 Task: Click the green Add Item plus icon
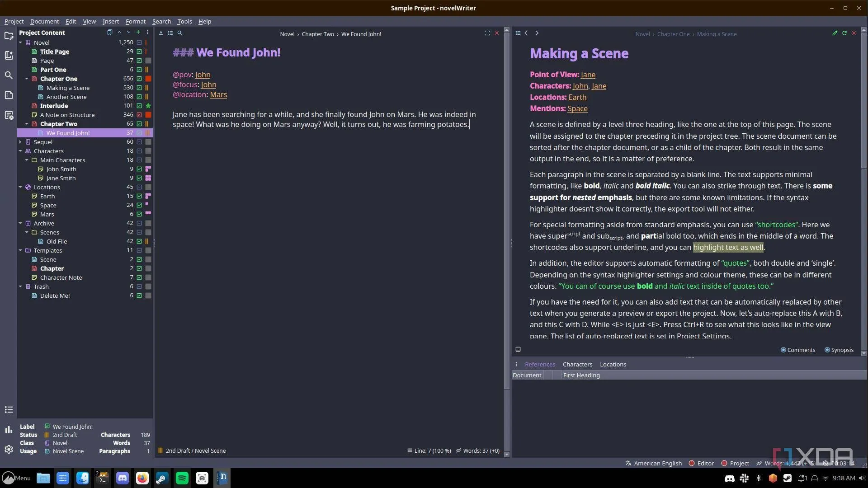click(138, 33)
